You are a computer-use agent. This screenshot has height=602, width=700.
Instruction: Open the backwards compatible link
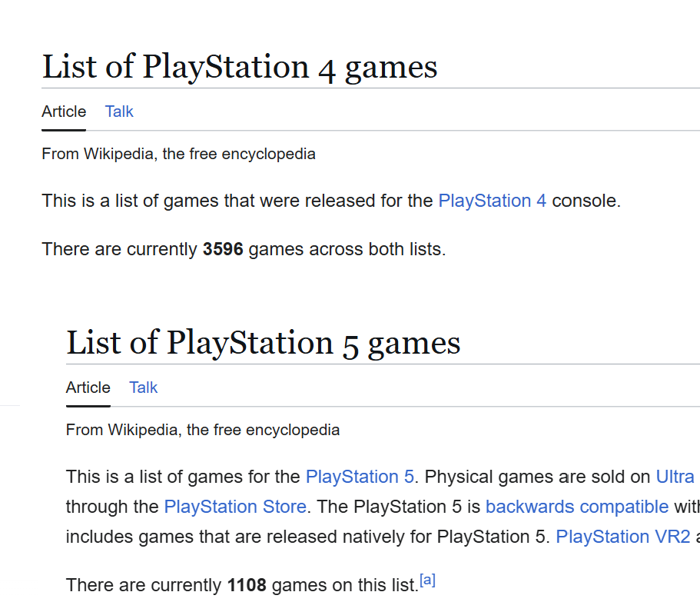(577, 507)
